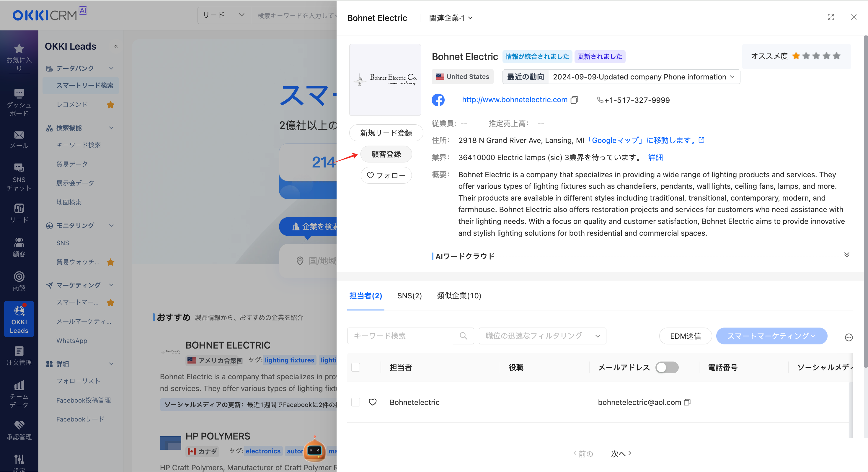
Task: Switch to the 類似企業(10) tab
Action: coord(459,296)
